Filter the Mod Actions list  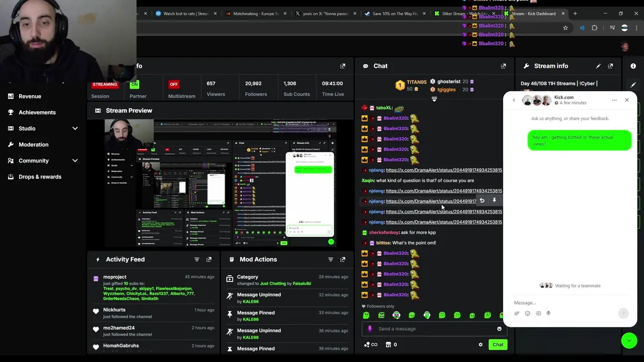tap(331, 259)
